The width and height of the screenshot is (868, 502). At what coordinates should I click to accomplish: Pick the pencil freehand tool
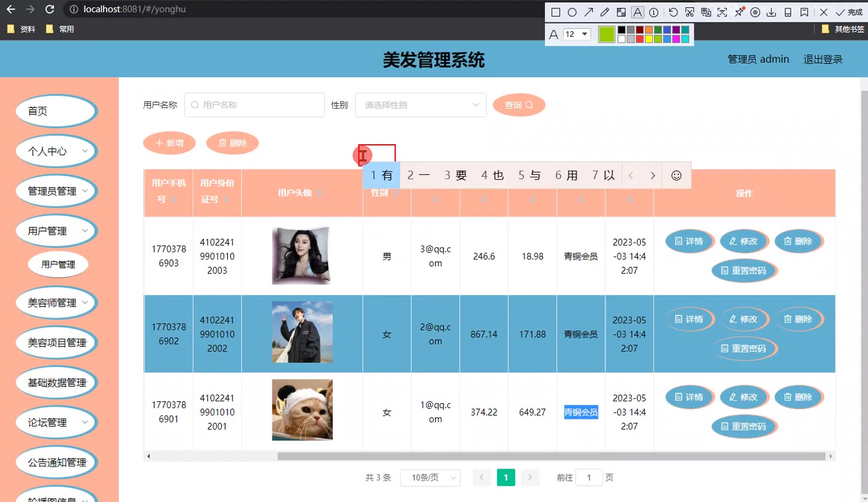tap(605, 12)
